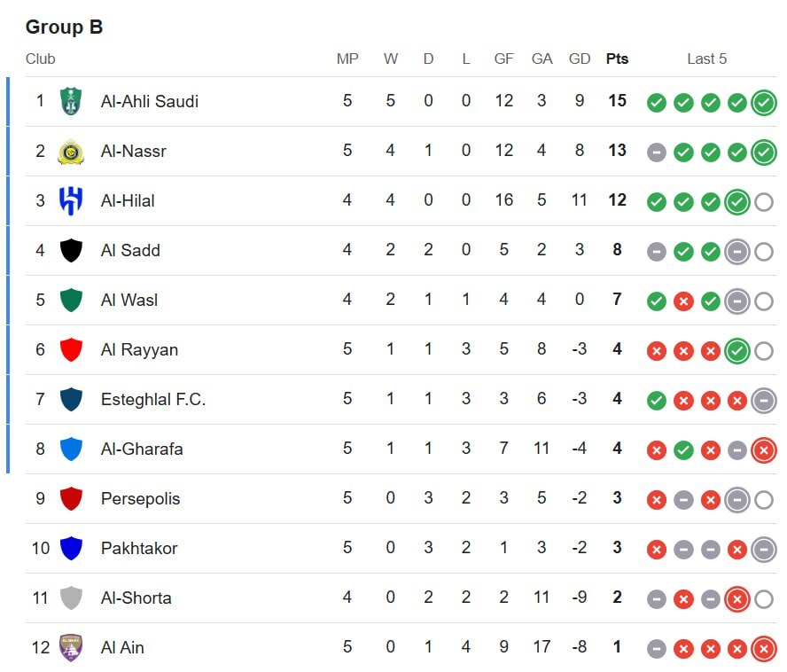Click Al-Hilal's empty upcoming match circle

[x=764, y=202]
